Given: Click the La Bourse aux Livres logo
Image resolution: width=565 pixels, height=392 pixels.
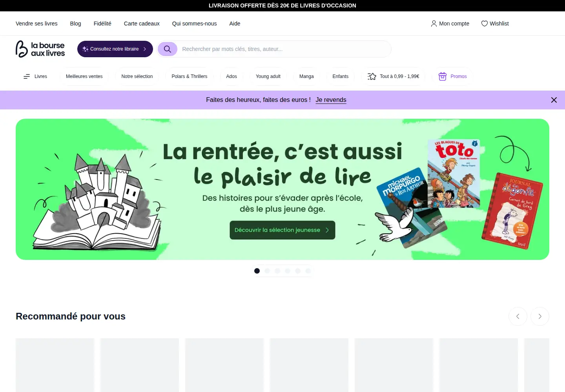Looking at the screenshot, I should 40,49.
